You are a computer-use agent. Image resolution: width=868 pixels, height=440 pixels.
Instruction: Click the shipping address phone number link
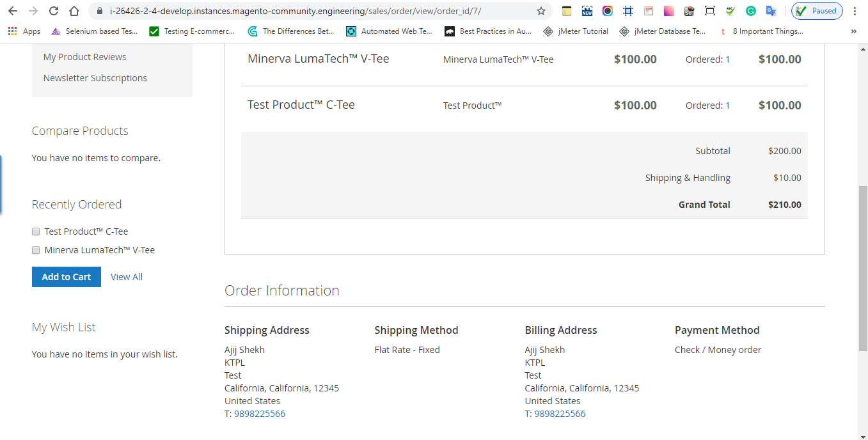(260, 414)
